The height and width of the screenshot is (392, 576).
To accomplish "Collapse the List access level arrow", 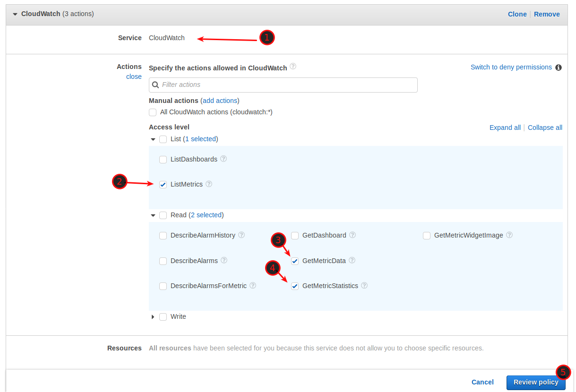I will pos(153,139).
